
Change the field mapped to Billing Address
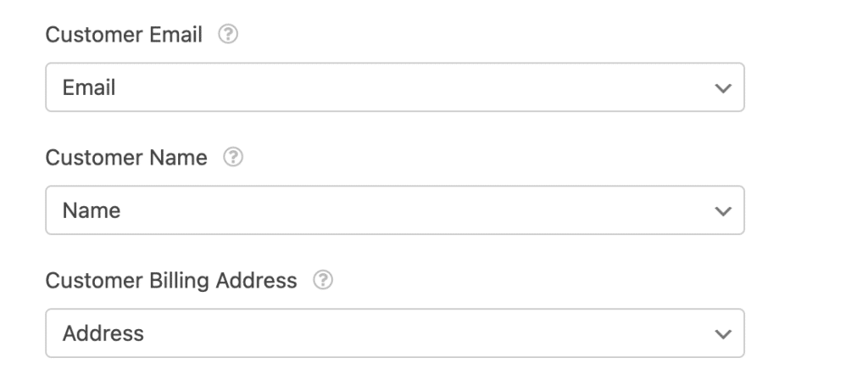coord(394,333)
